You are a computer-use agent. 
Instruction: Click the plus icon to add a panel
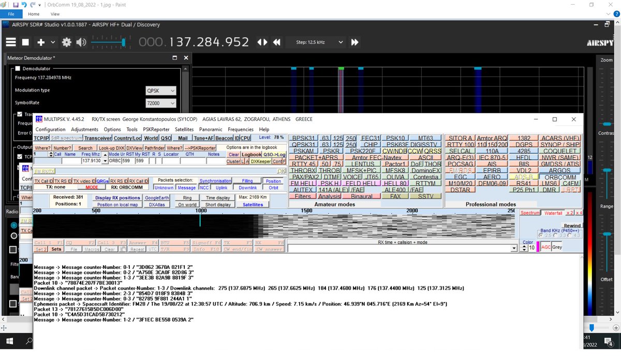(40, 42)
